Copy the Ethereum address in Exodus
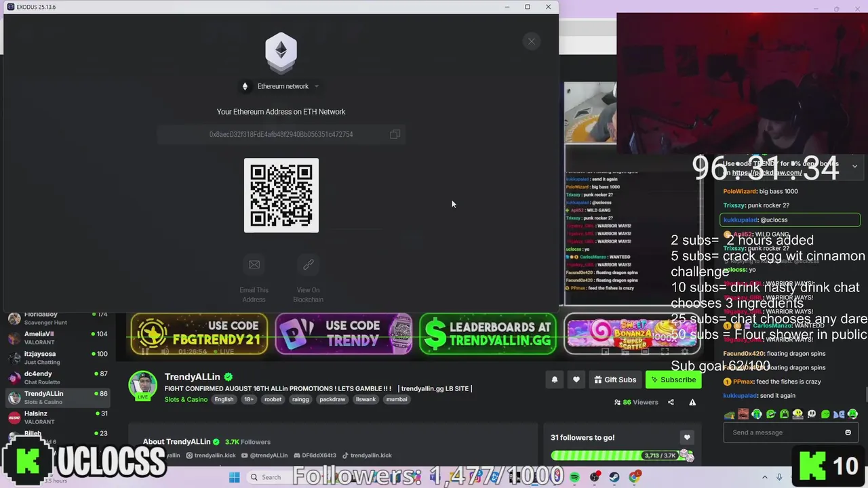 (395, 134)
